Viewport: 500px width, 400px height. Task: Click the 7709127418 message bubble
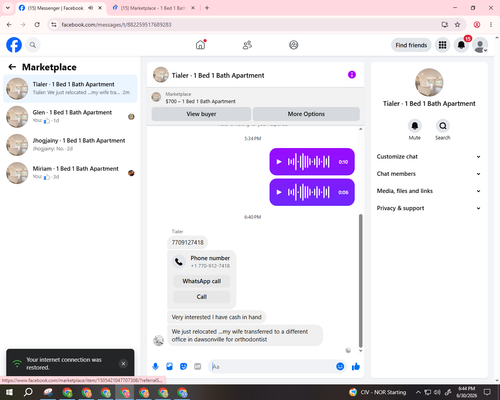(x=187, y=242)
